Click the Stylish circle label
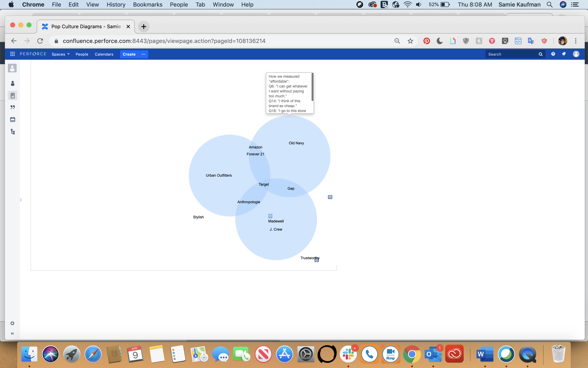Image resolution: width=588 pixels, height=368 pixels. [198, 217]
